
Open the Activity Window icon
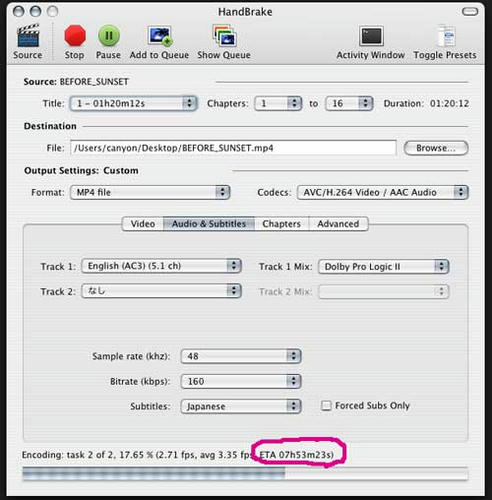pyautogui.click(x=371, y=36)
